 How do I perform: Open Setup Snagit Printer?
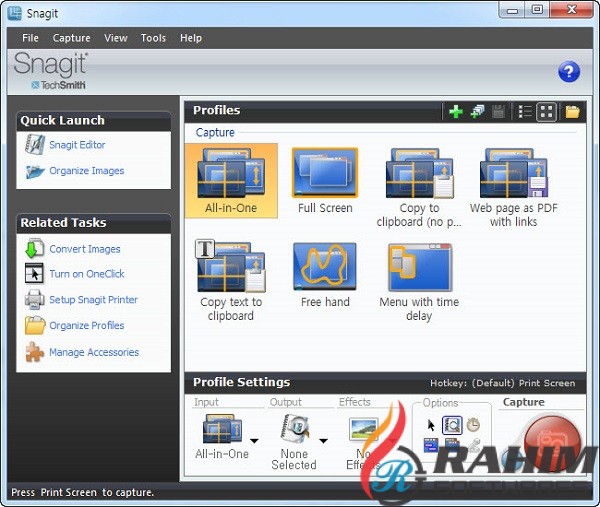coord(93,300)
